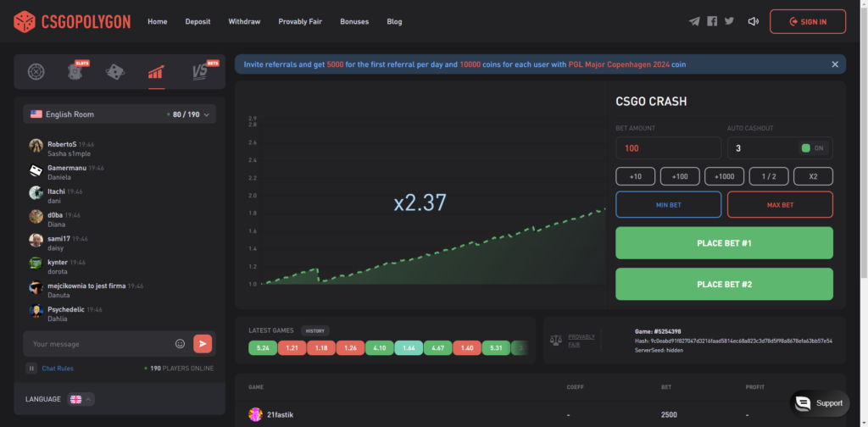
Task: Open the CSGOPOLYGON logo home link
Action: [72, 21]
